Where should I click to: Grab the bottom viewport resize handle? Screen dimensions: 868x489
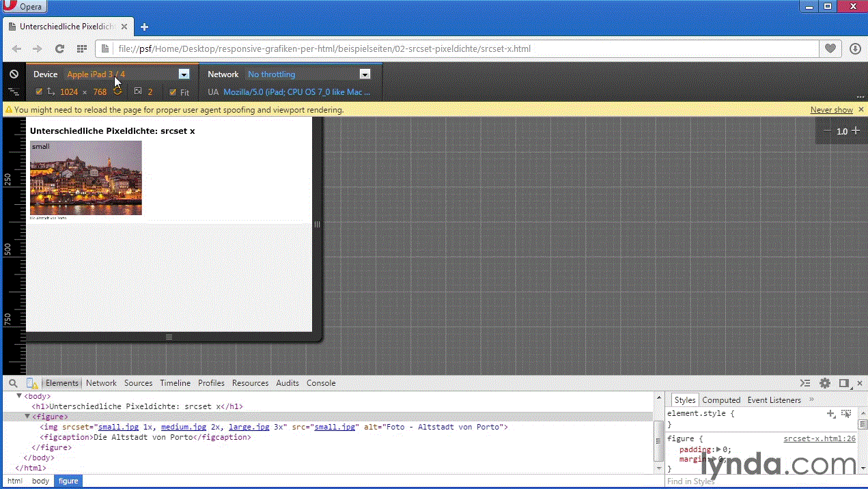tap(169, 337)
